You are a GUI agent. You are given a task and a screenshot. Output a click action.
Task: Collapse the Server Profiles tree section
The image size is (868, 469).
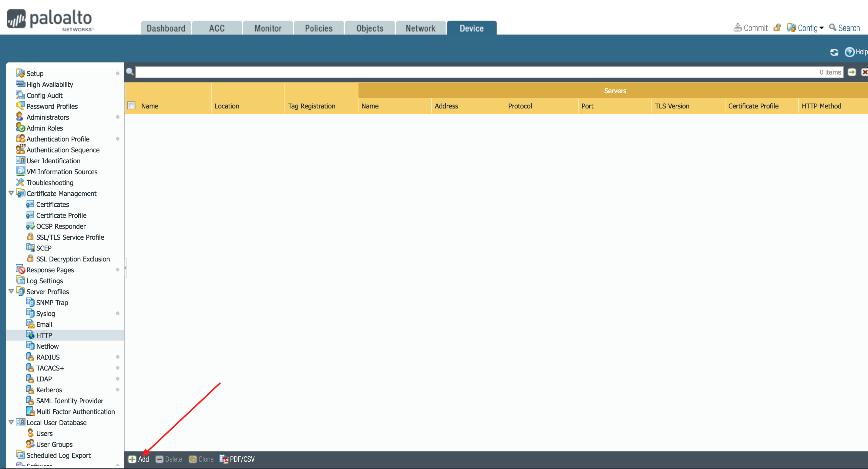11,291
